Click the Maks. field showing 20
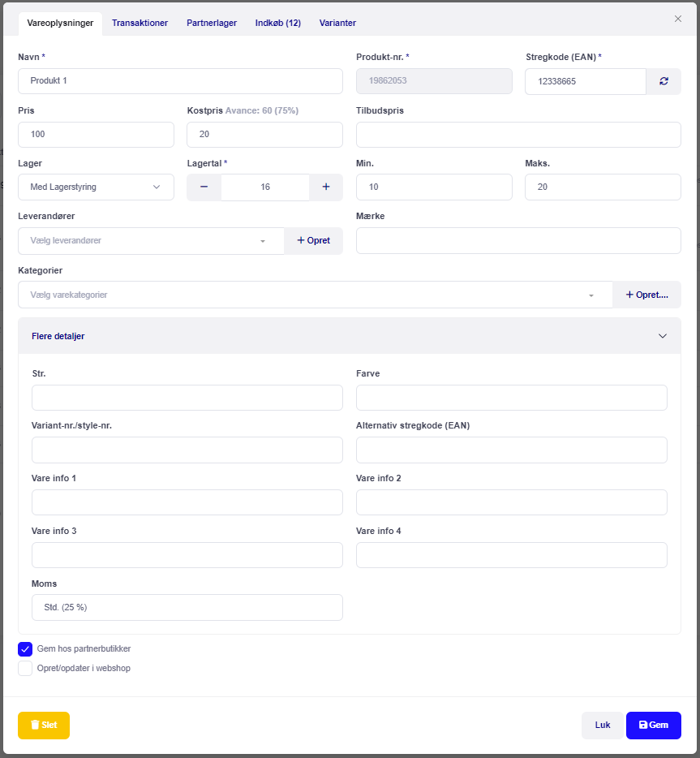 click(x=603, y=187)
